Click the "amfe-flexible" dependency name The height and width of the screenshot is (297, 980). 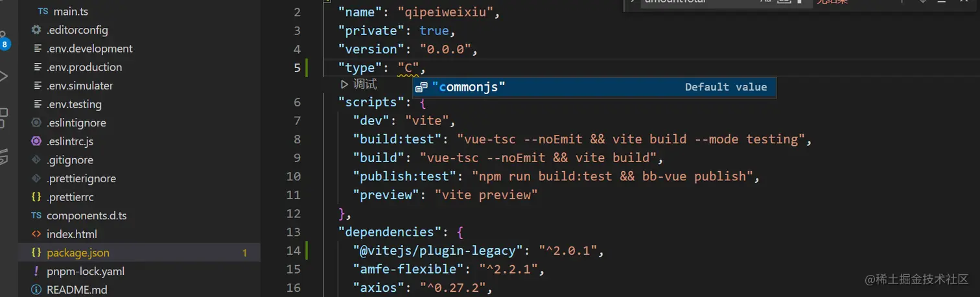[x=408, y=269]
